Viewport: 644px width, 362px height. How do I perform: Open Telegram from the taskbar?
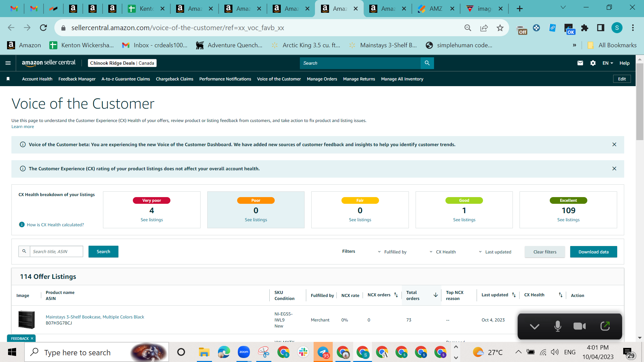[x=323, y=352]
